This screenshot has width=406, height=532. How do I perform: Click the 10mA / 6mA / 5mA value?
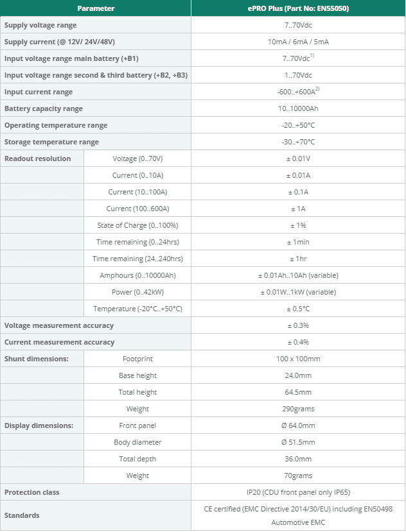click(298, 42)
